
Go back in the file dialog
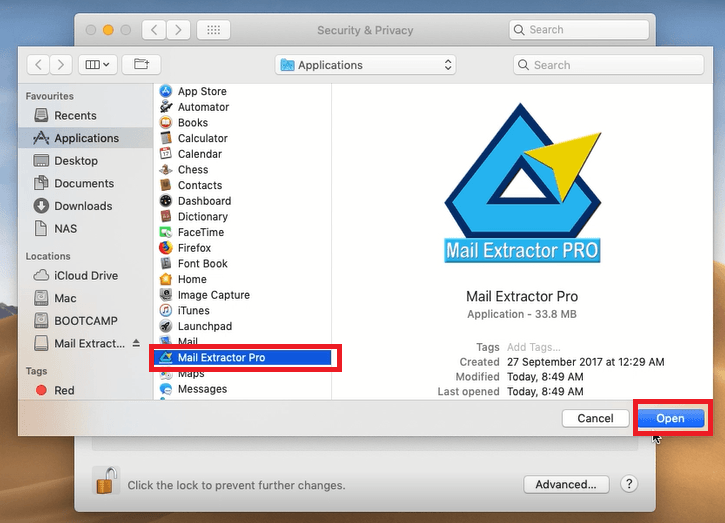click(x=38, y=65)
